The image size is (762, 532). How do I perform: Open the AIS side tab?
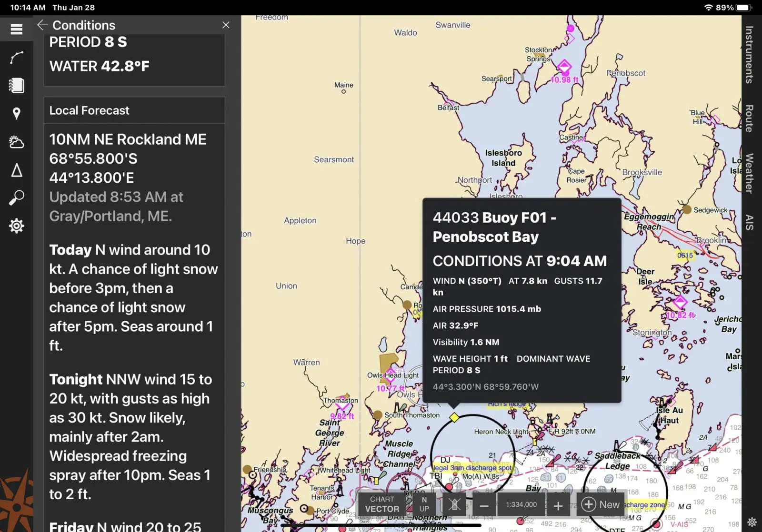point(750,222)
